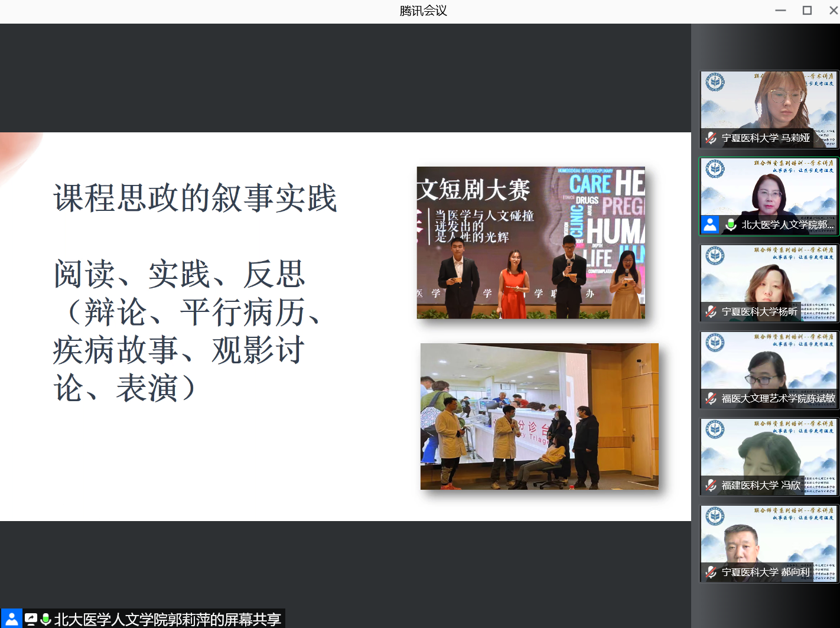Image resolution: width=840 pixels, height=628 pixels.
Task: Click green microphone icon in bottom share label
Action: pos(45,619)
